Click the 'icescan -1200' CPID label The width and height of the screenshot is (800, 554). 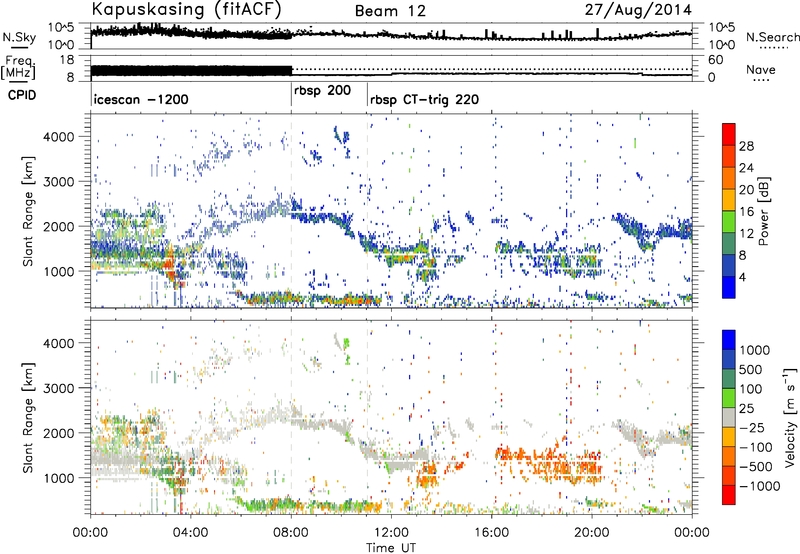tap(141, 99)
